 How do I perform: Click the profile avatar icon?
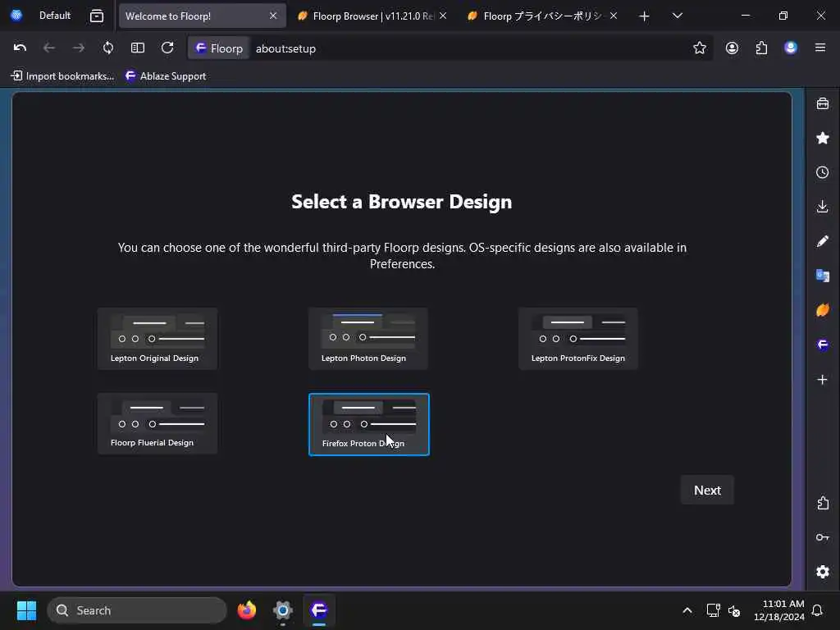[x=791, y=48]
